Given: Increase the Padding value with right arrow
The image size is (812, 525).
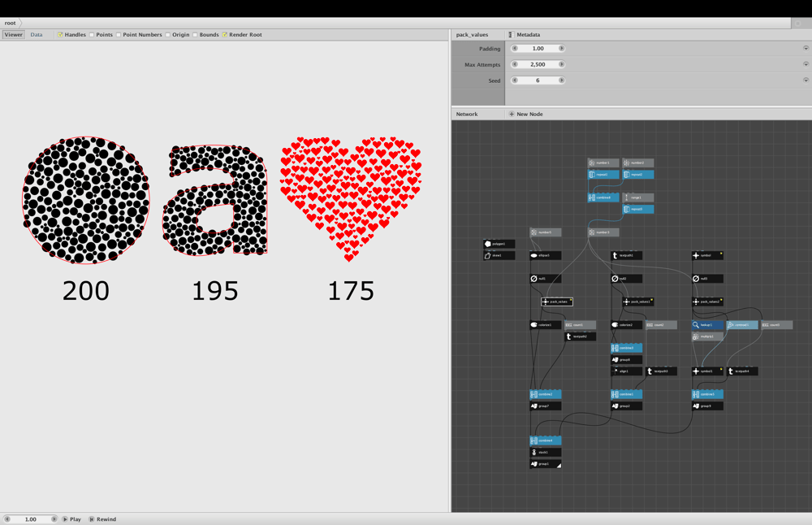Looking at the screenshot, I should [561, 48].
